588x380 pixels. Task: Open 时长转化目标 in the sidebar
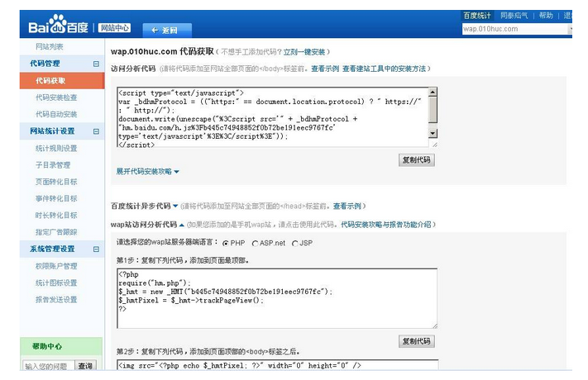pyautogui.click(x=56, y=215)
